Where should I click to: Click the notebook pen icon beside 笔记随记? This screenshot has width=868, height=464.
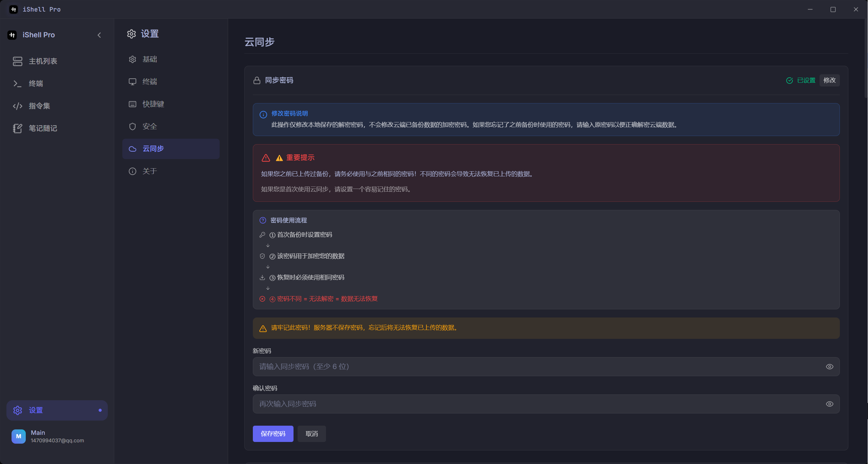(18, 128)
